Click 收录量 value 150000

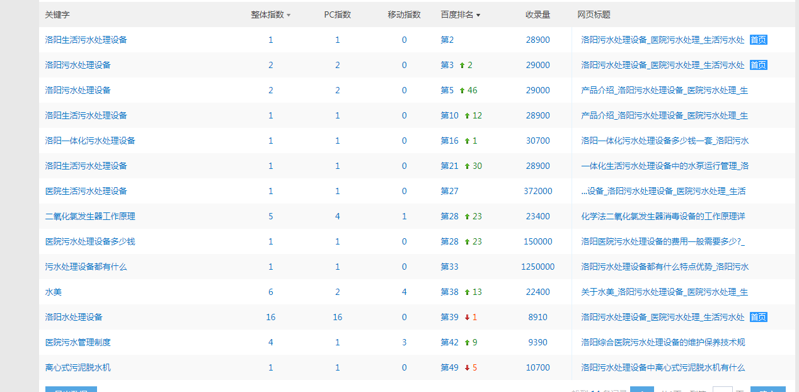pos(538,242)
